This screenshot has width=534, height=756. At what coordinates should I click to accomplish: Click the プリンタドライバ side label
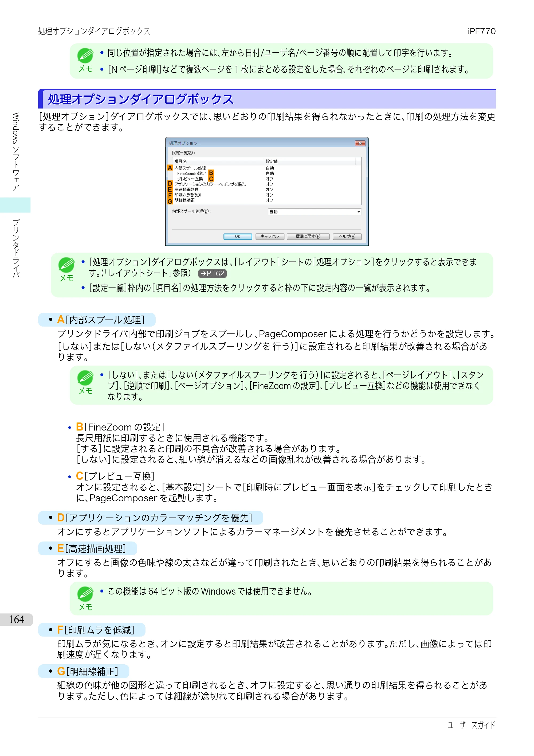coord(16,249)
